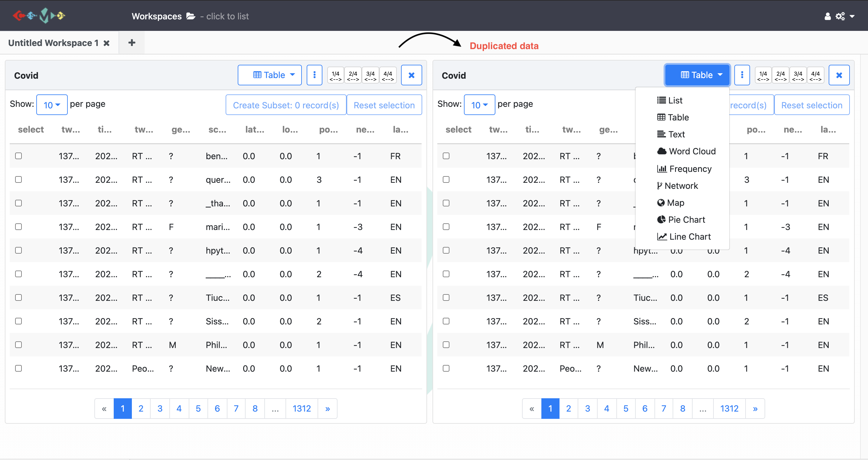Go to page 2 in left panel
The height and width of the screenshot is (460, 868).
click(x=141, y=409)
